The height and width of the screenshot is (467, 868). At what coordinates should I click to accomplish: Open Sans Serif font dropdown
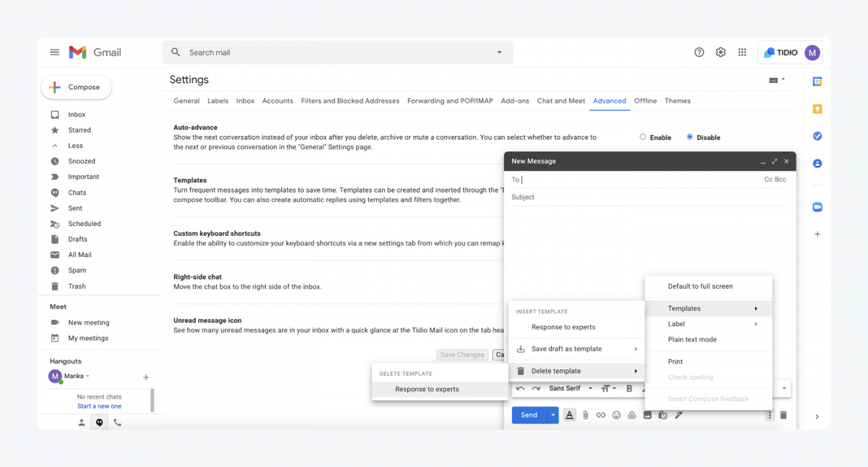tap(570, 389)
